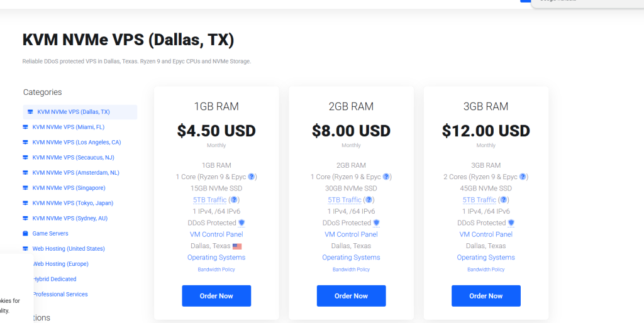Click the server icon beside Miami, FL
This screenshot has height=323, width=644.
coord(25,127)
